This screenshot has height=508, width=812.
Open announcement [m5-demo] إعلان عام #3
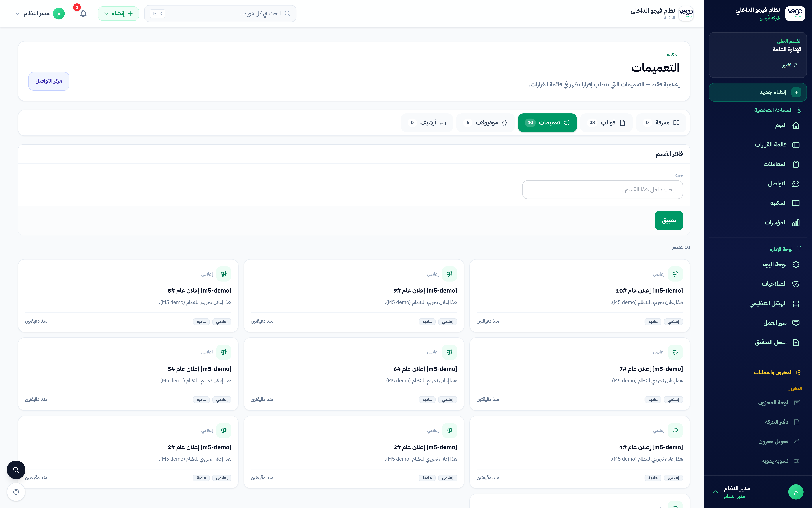[x=425, y=447]
